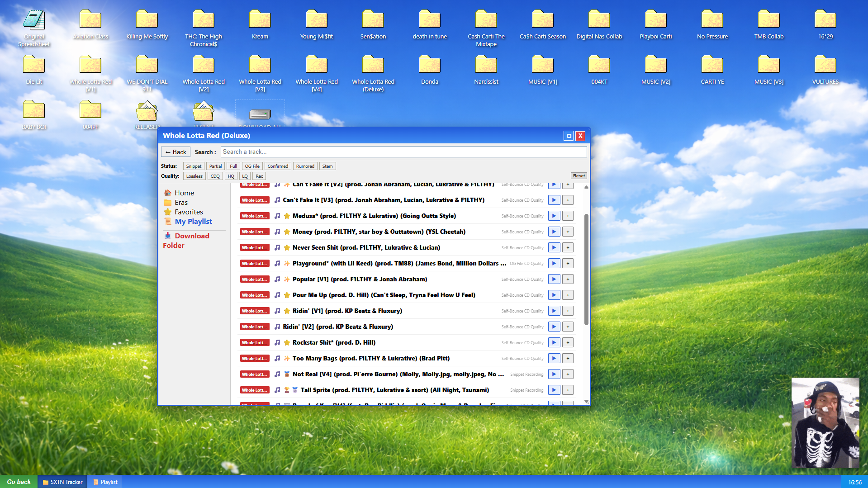Focus the Search a track field

[x=403, y=152]
